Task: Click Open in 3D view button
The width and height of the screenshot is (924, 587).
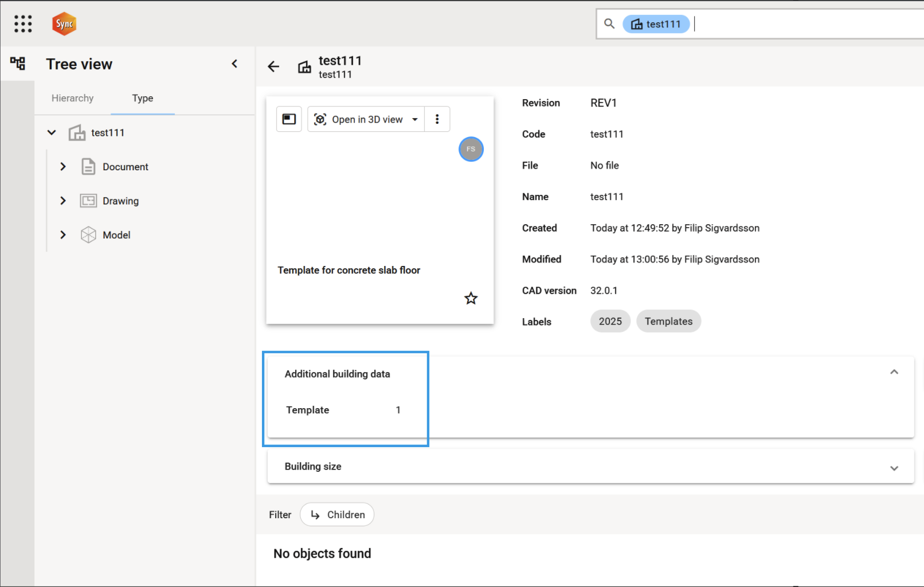Action: pyautogui.click(x=360, y=119)
